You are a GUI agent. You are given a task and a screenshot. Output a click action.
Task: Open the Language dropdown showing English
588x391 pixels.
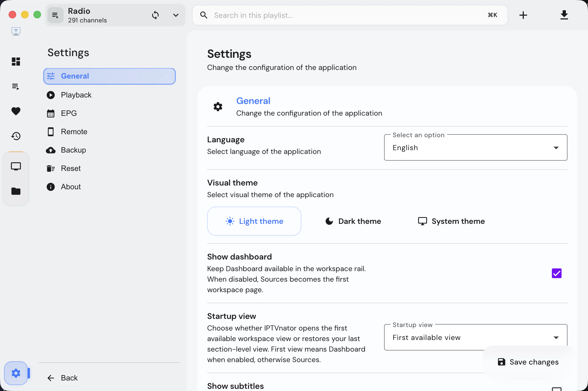click(476, 147)
